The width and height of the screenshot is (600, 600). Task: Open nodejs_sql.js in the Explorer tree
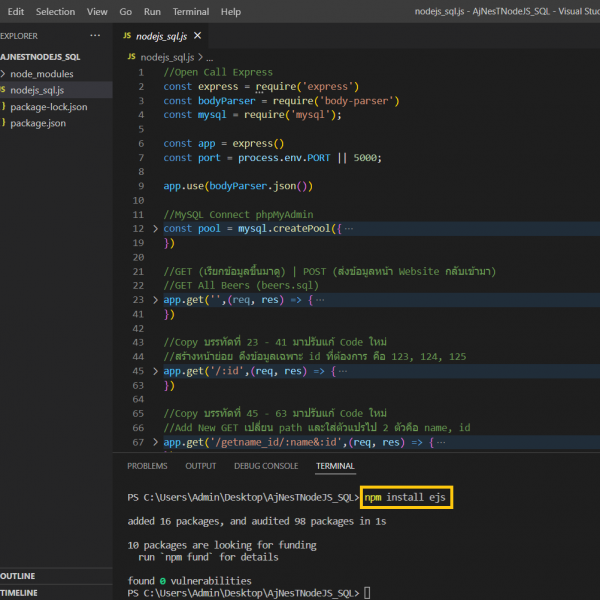tap(40, 90)
